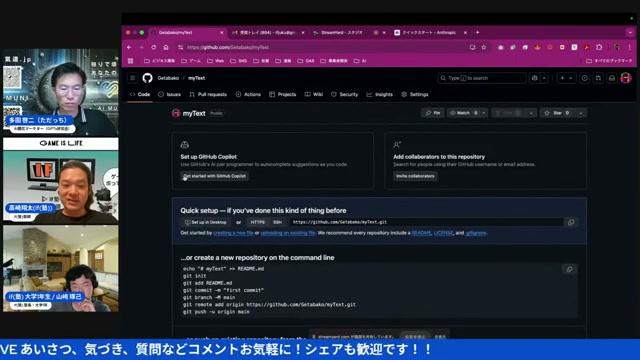The image size is (640, 360).
Task: Bookmark this page with the star icon
Action: pyautogui.click(x=484, y=47)
